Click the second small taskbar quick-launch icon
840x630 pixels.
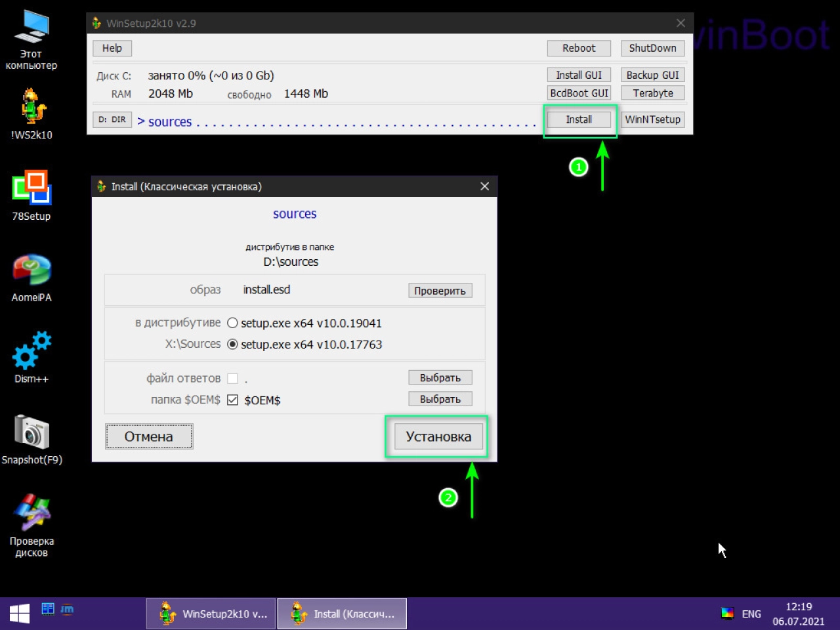click(x=67, y=609)
